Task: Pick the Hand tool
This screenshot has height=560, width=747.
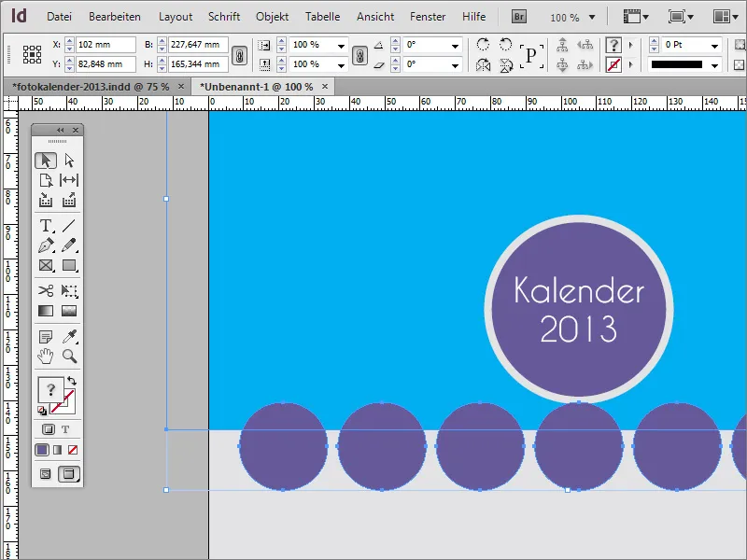Action: coord(46,357)
